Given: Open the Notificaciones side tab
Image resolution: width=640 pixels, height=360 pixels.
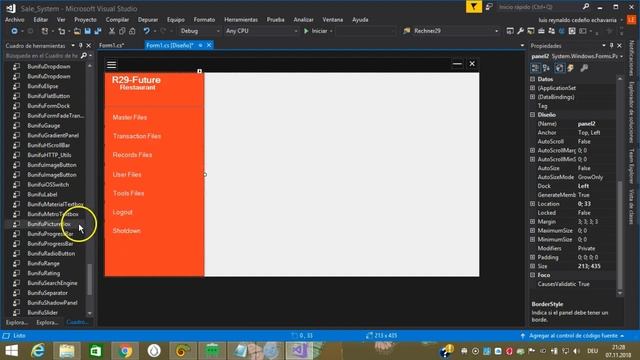Looking at the screenshot, I should [631, 59].
